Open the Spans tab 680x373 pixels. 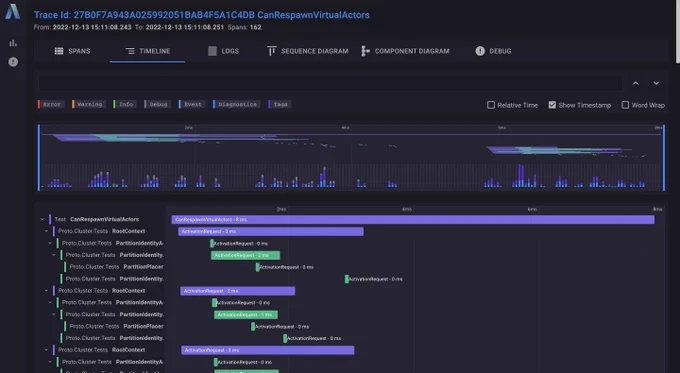[72, 51]
